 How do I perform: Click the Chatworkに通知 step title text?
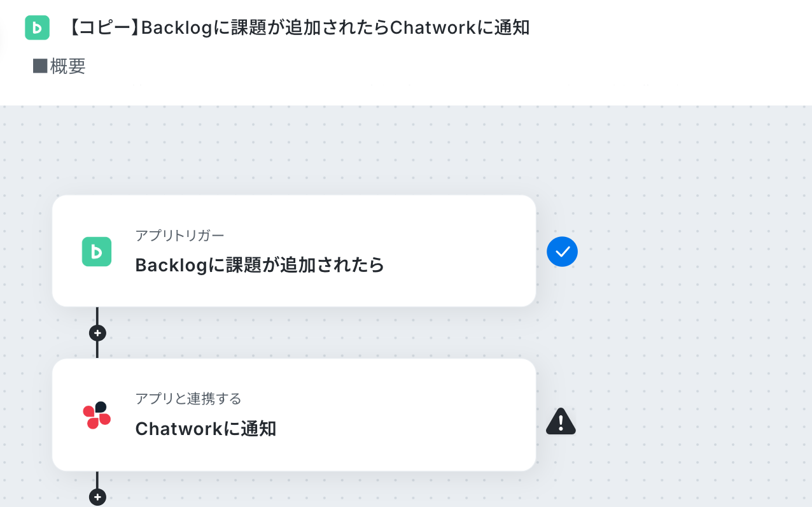coord(206,429)
